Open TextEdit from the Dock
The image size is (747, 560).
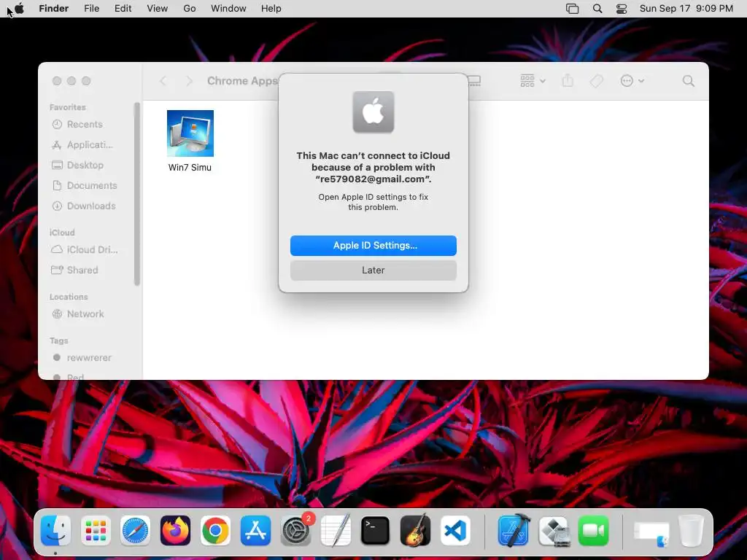(336, 531)
